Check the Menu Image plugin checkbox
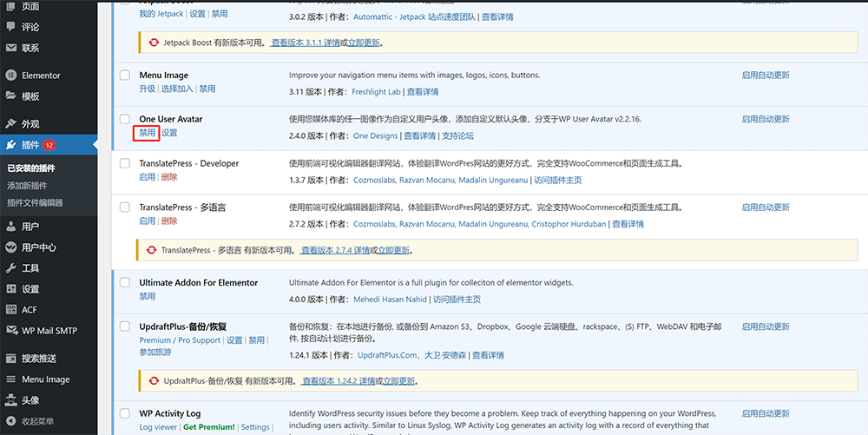The width and height of the screenshot is (868, 435). [125, 75]
